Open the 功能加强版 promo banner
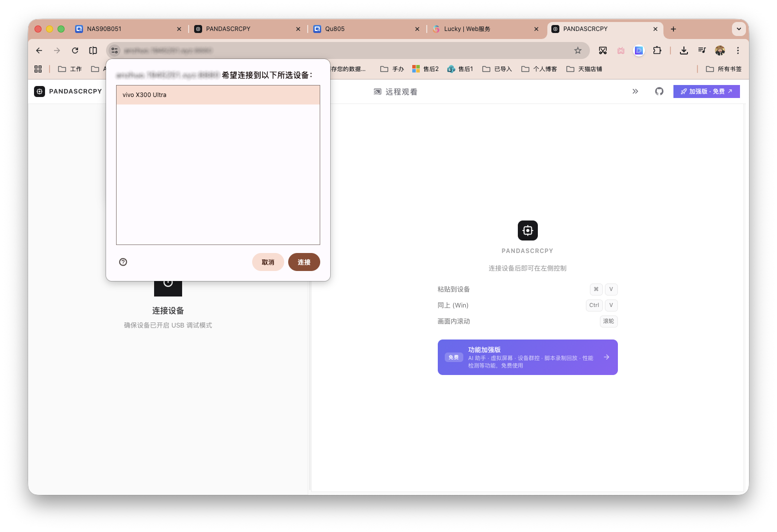This screenshot has width=777, height=532. coord(527,357)
